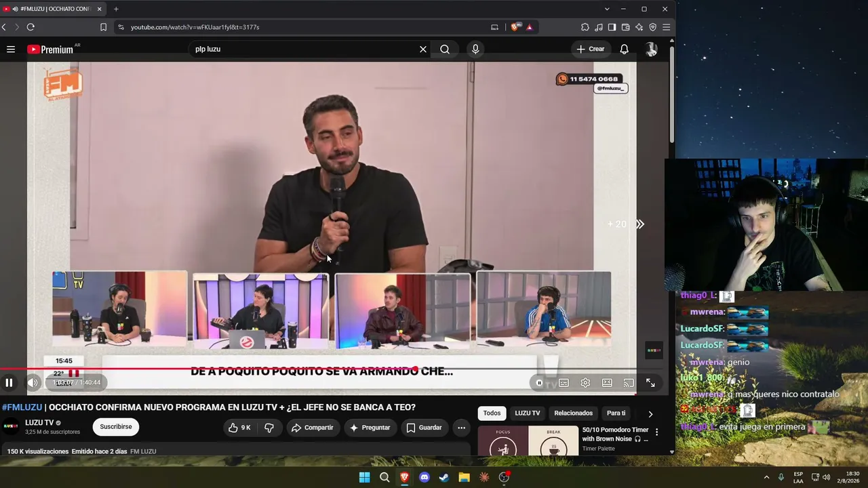Open the #FMLUZU hashtag link

click(x=22, y=407)
